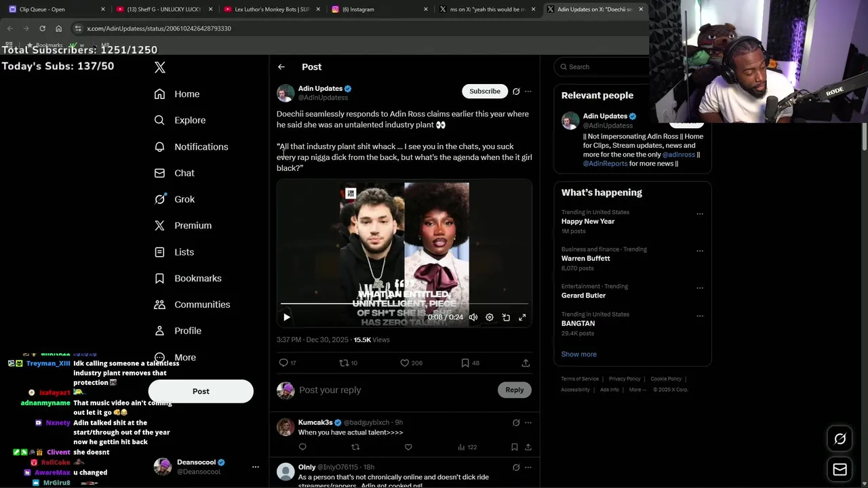Screen dimensions: 868x488
Task: Open Communities in the sidebar
Action: pyautogui.click(x=192, y=304)
